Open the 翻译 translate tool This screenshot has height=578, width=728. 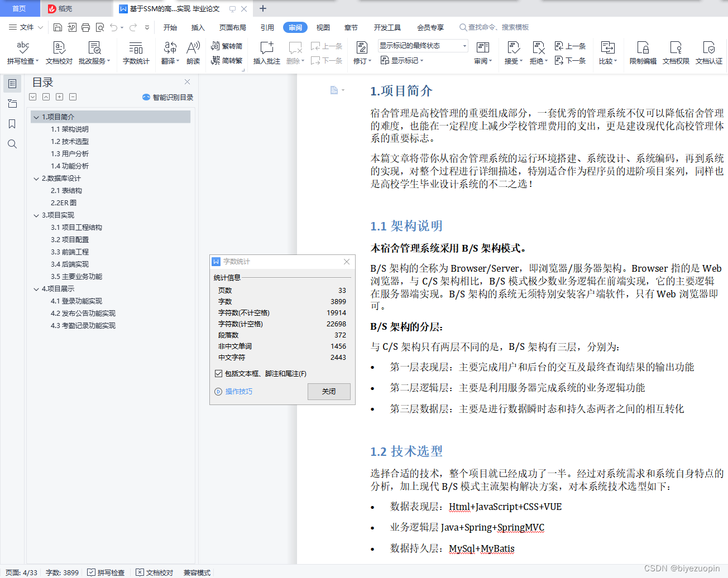[x=170, y=53]
